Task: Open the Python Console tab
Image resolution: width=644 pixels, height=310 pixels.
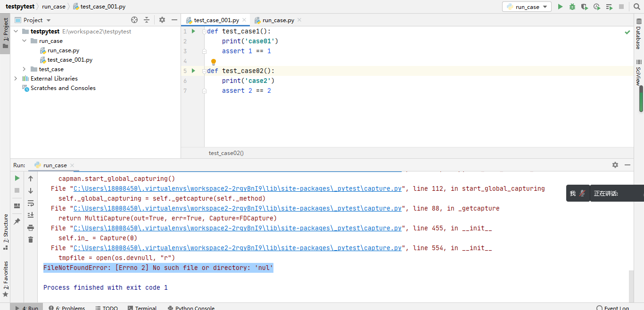Action: click(191, 308)
